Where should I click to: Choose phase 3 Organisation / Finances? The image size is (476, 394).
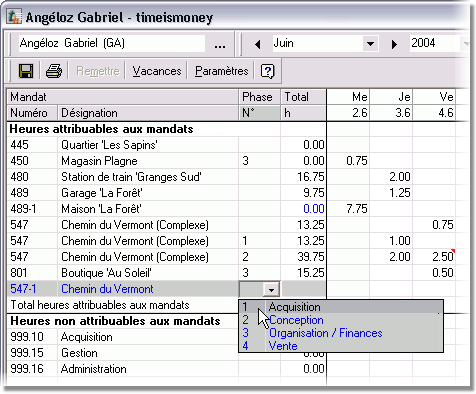(341, 333)
